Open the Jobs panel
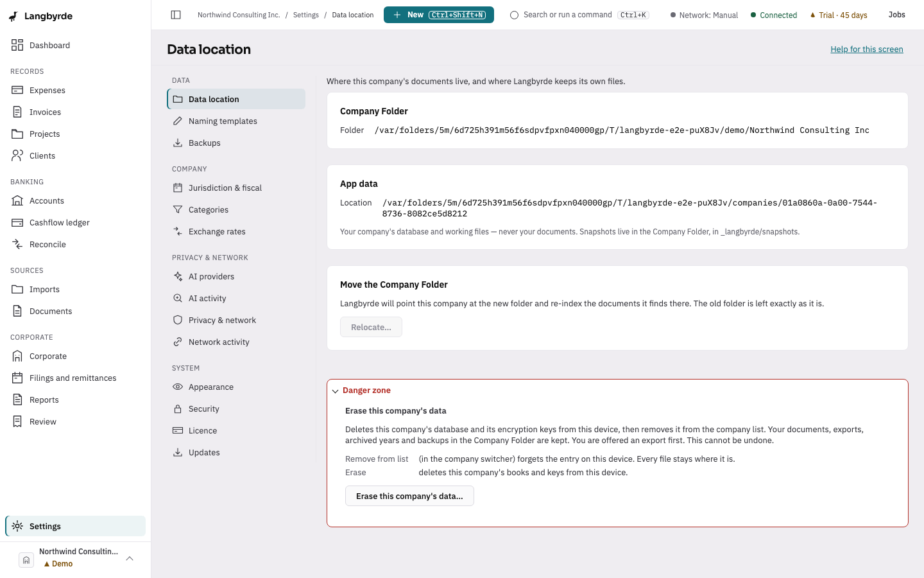Viewport: 924px width, 578px height. tap(896, 15)
